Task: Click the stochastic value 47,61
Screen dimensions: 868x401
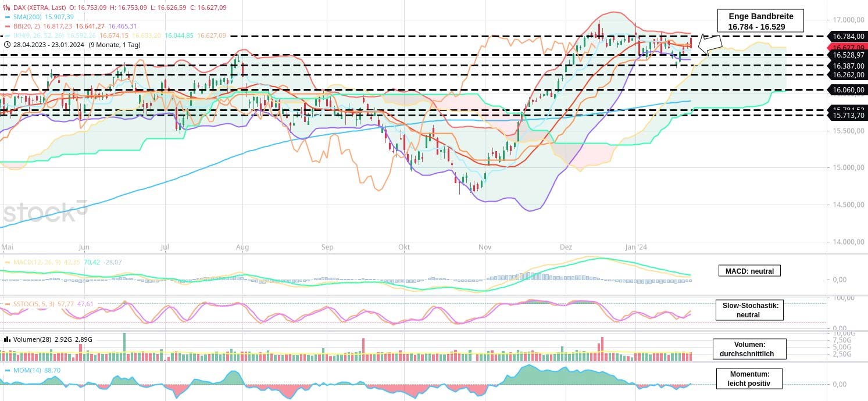Action: pos(85,304)
